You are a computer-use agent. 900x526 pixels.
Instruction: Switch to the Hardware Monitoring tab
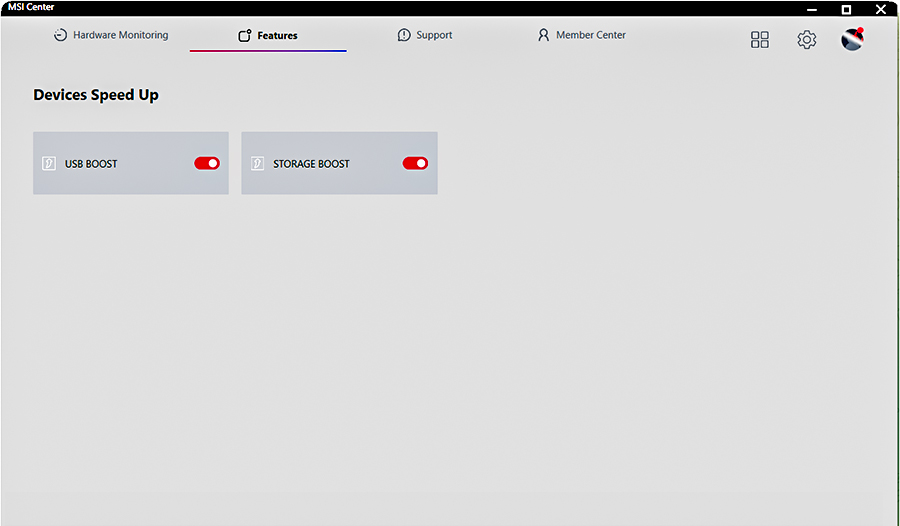pos(120,35)
